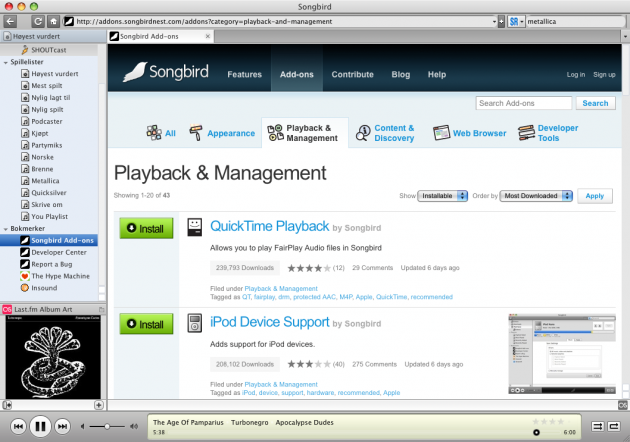The image size is (630, 442).
Task: Open the iPod Device Support title link
Action: pyautogui.click(x=270, y=322)
